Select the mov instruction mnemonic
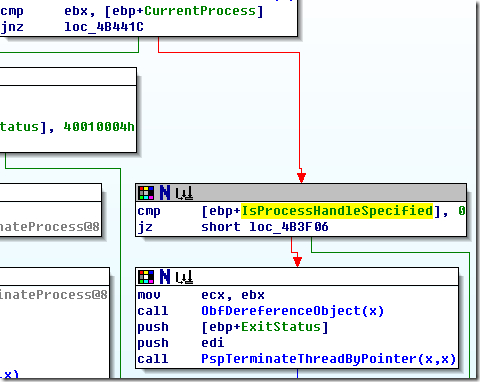This screenshot has height=382, width=480. coord(149,295)
